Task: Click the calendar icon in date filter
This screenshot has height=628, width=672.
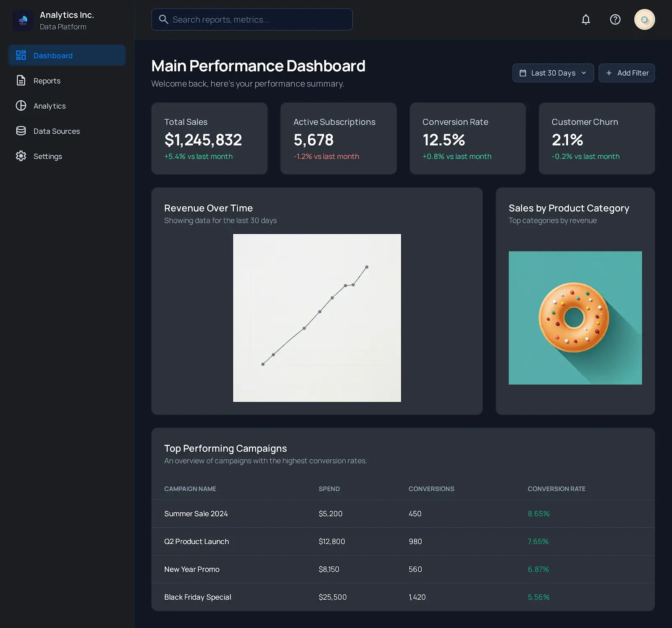Action: pyautogui.click(x=523, y=73)
